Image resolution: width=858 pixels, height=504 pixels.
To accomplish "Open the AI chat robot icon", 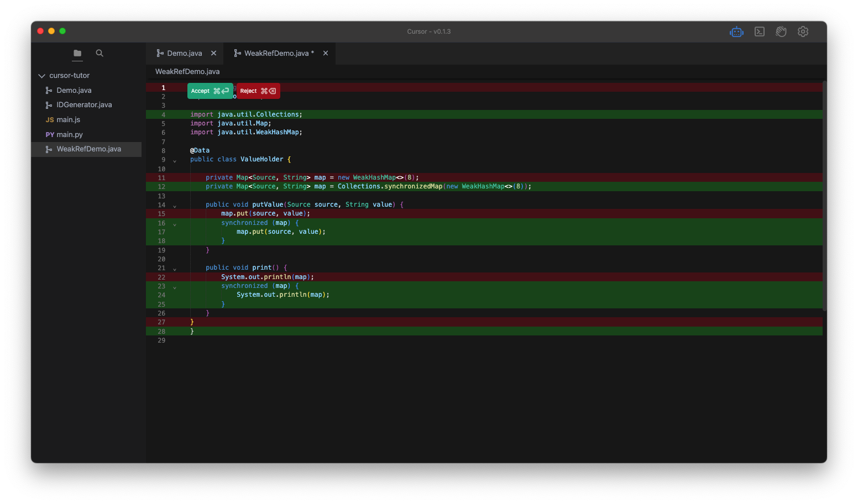I will click(x=736, y=32).
